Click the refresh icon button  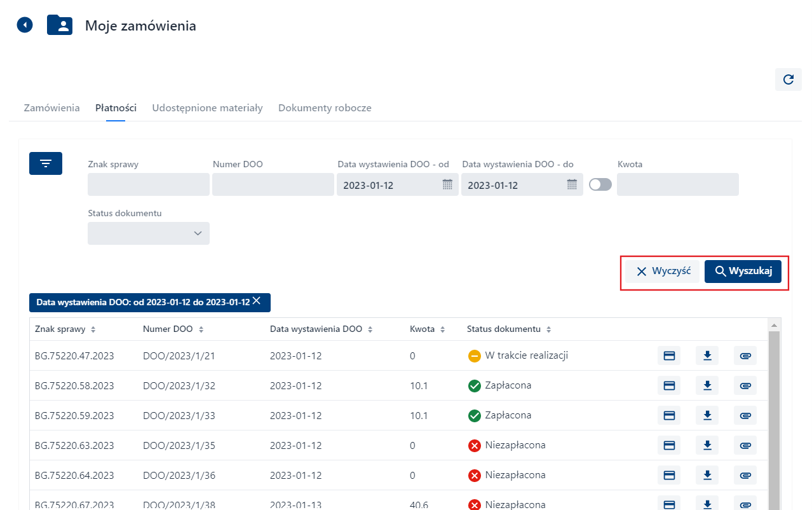[788, 79]
